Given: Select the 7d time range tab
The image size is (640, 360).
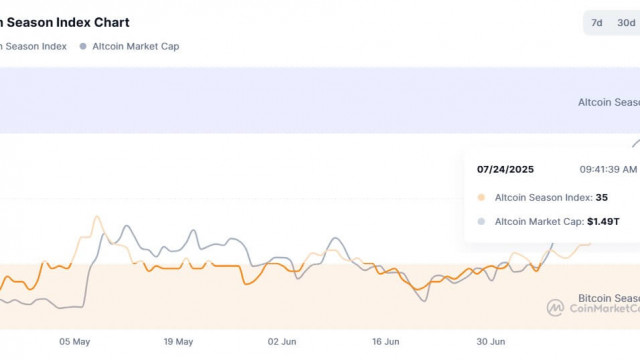Looking at the screenshot, I should (x=597, y=23).
